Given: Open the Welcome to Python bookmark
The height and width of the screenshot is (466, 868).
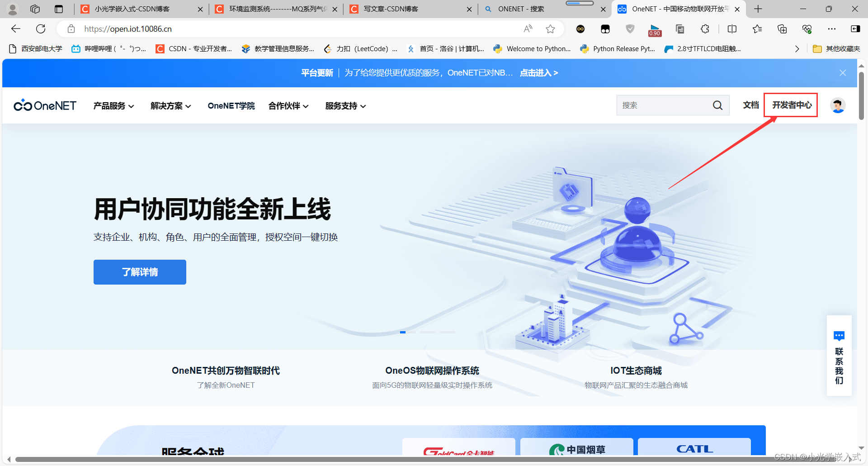Looking at the screenshot, I should click(x=532, y=49).
